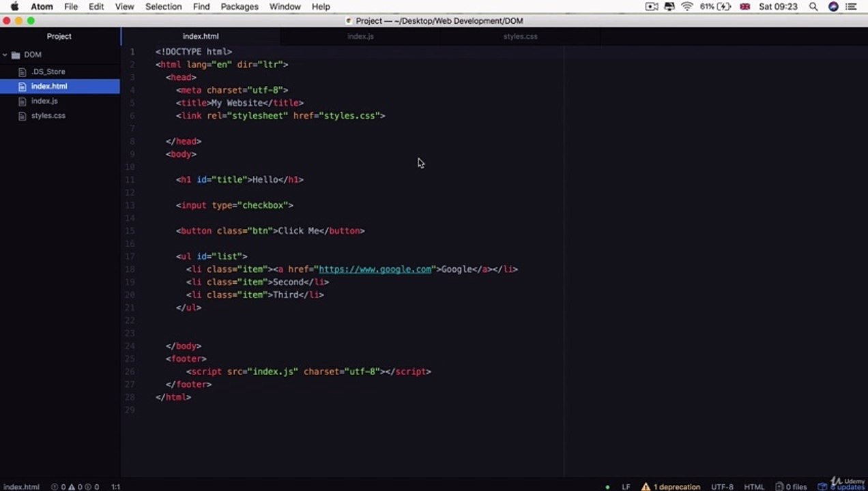Click line number 26 in the gutter
Image resolution: width=868 pixels, height=491 pixels.
130,372
